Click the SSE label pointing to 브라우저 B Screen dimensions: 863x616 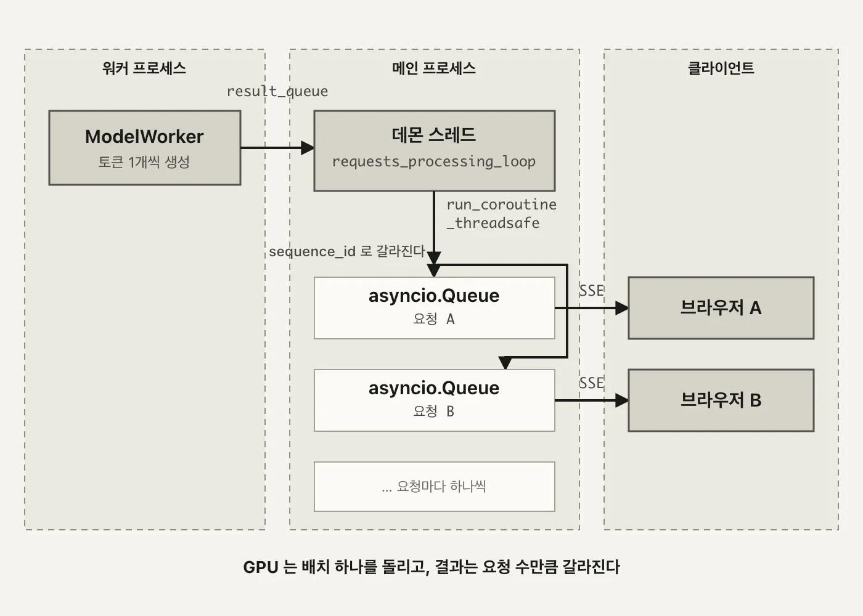(591, 383)
